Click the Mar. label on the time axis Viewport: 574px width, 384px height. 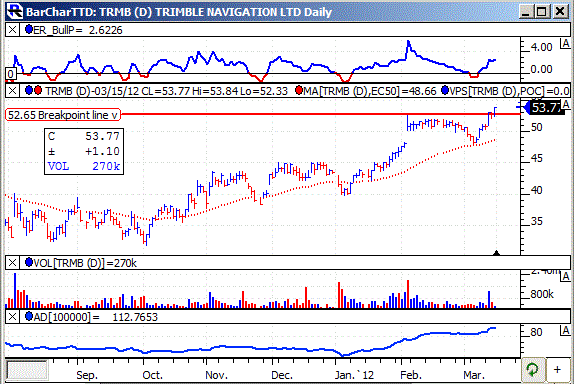[474, 375]
